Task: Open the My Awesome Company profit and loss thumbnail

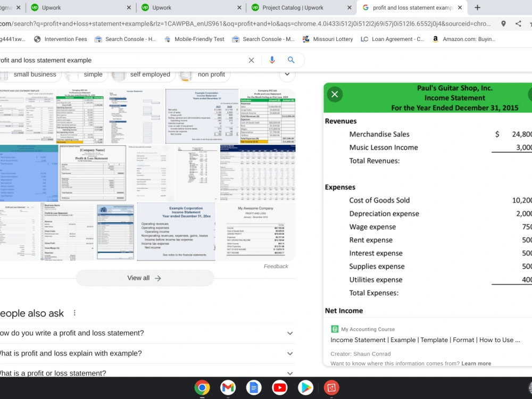Action: point(255,231)
